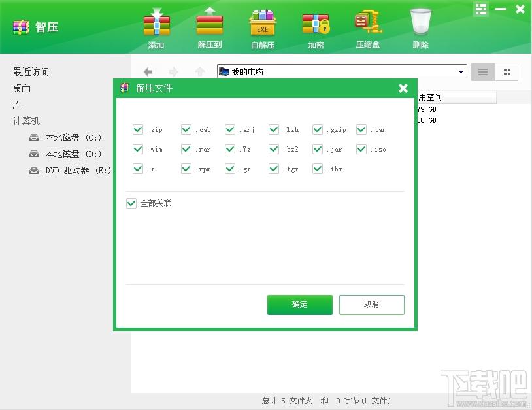The image size is (532, 410).
Task: Close the 智压 main window
Action: tap(520, 9)
